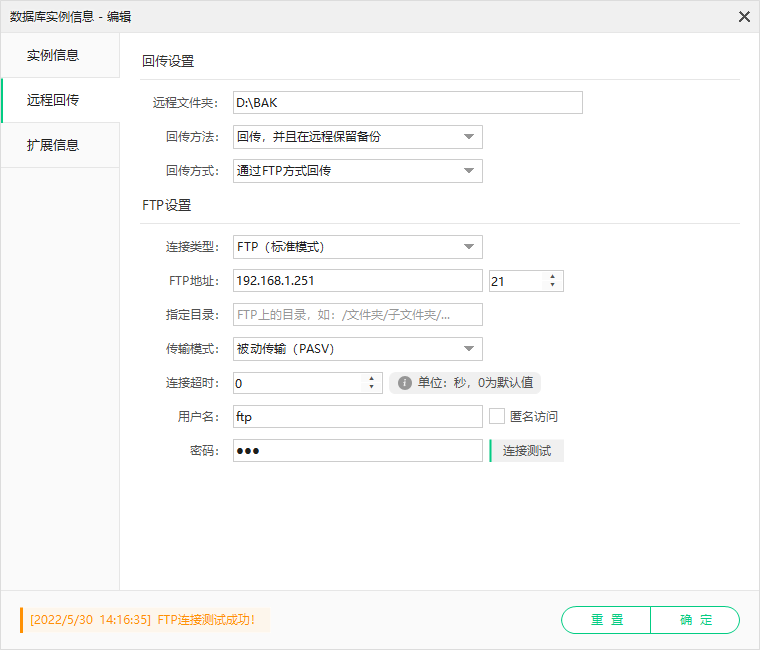Click the 确定 confirm button
The image size is (760, 650).
695,620
